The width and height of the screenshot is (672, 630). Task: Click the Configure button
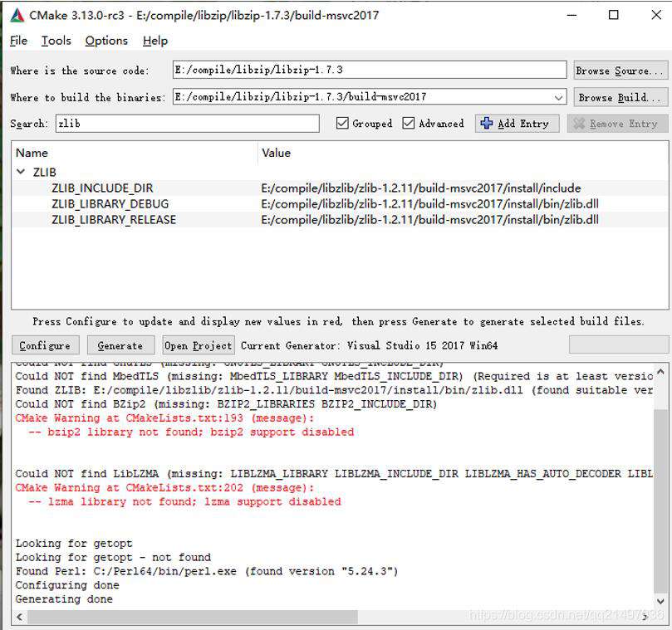pos(45,345)
